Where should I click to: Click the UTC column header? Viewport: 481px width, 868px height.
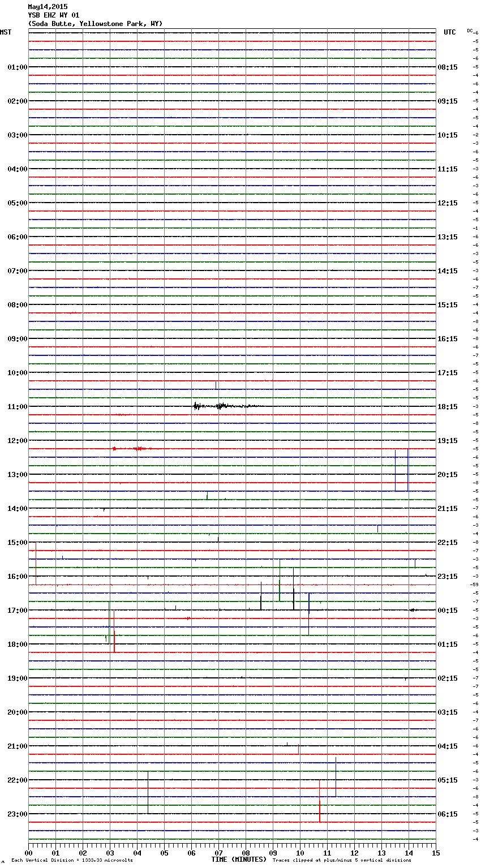click(x=450, y=32)
